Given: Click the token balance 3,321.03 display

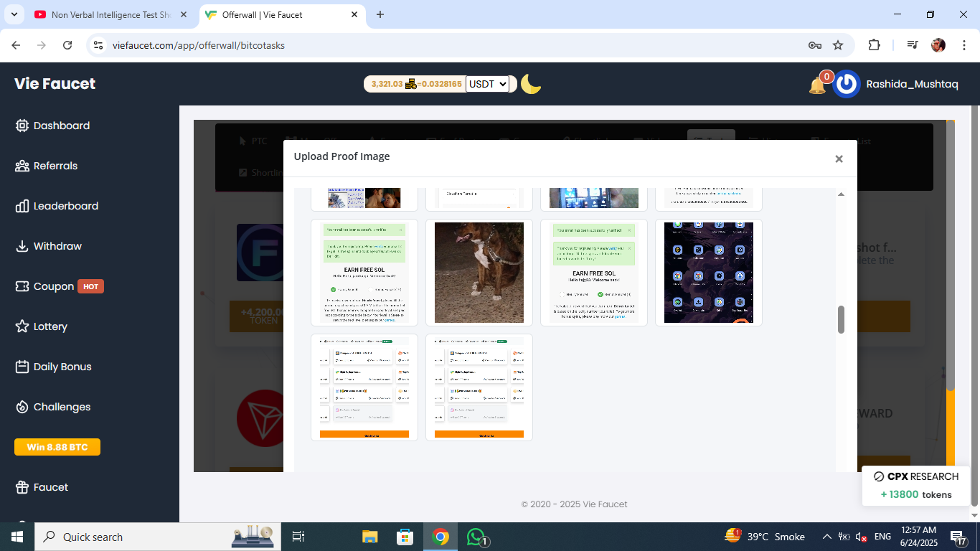Looking at the screenshot, I should (416, 84).
